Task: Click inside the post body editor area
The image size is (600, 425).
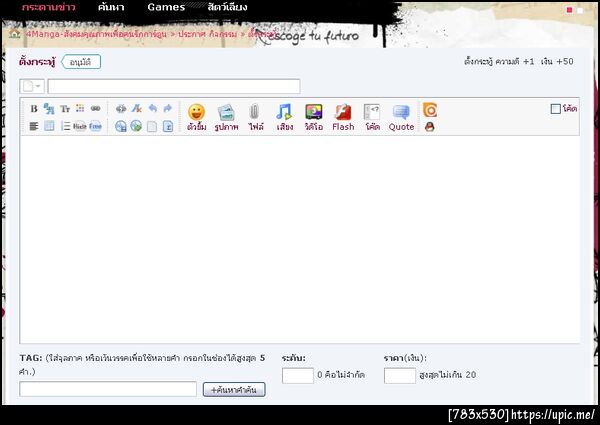Action: [x=300, y=239]
